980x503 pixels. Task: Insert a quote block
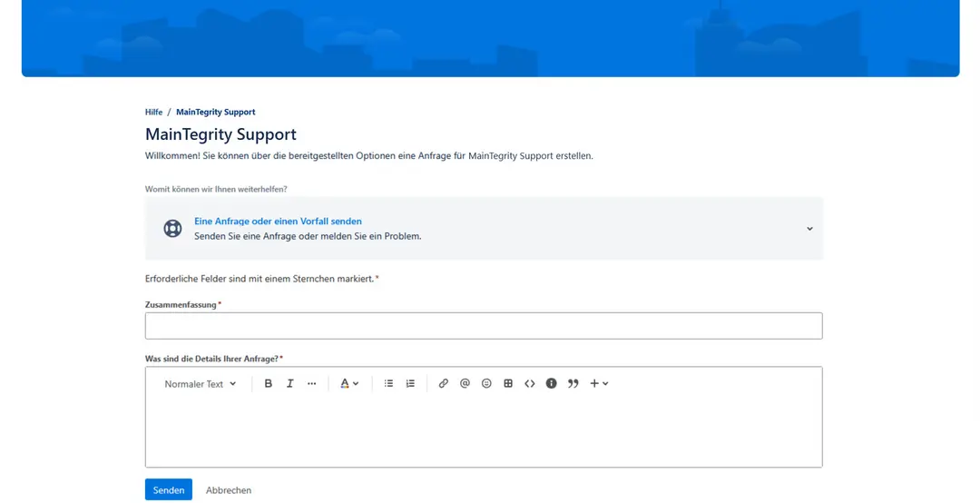(x=573, y=383)
